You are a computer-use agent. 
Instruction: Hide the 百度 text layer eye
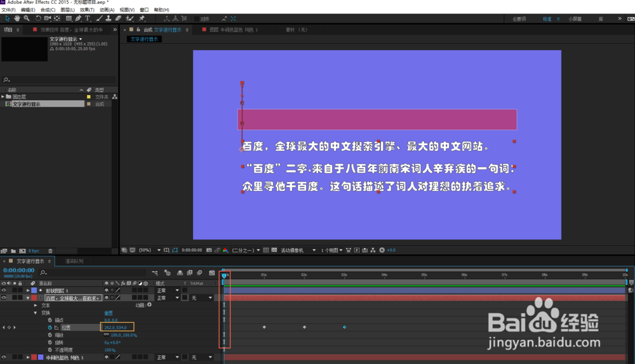coord(4,297)
